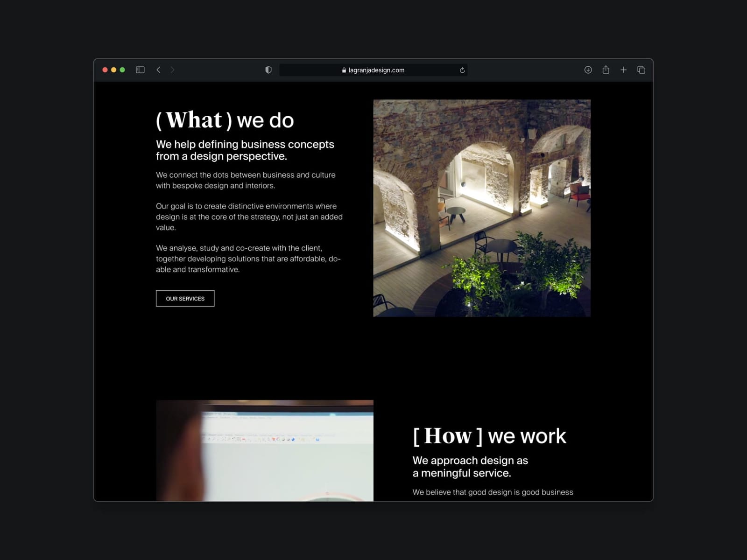Open the OUR SERVICES page

(185, 299)
